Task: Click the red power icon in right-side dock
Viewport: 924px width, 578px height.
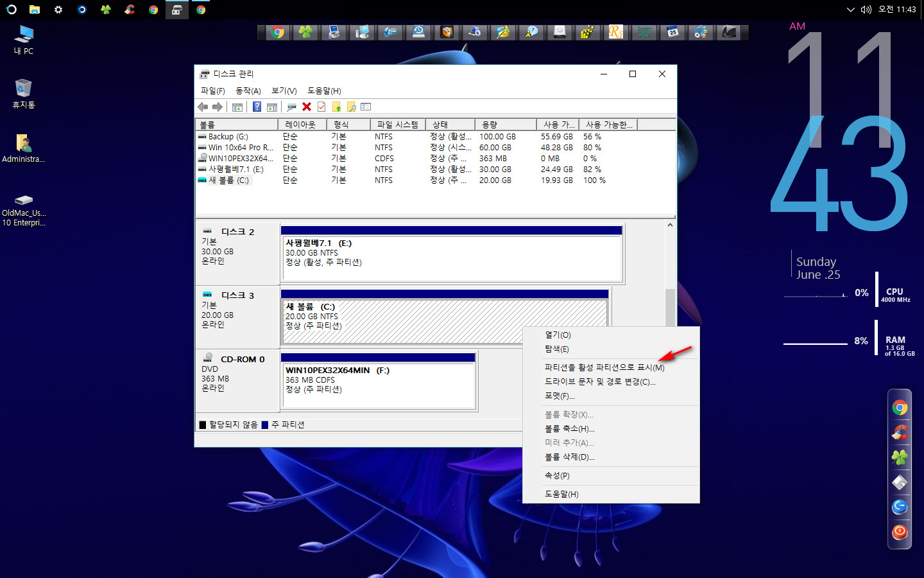Action: tap(900, 532)
